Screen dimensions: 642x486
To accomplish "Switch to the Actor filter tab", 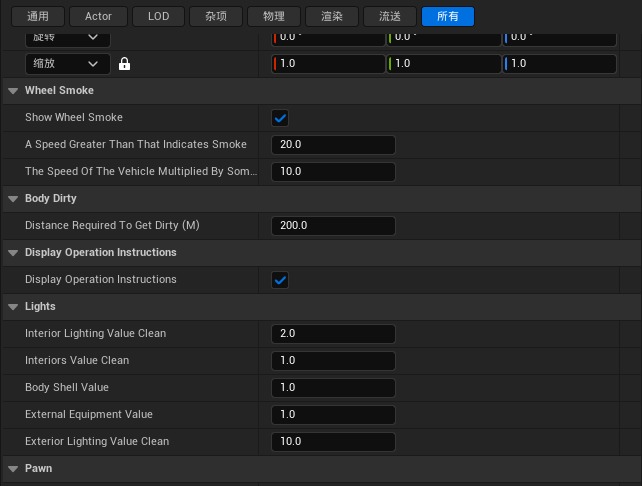I will coord(98,16).
